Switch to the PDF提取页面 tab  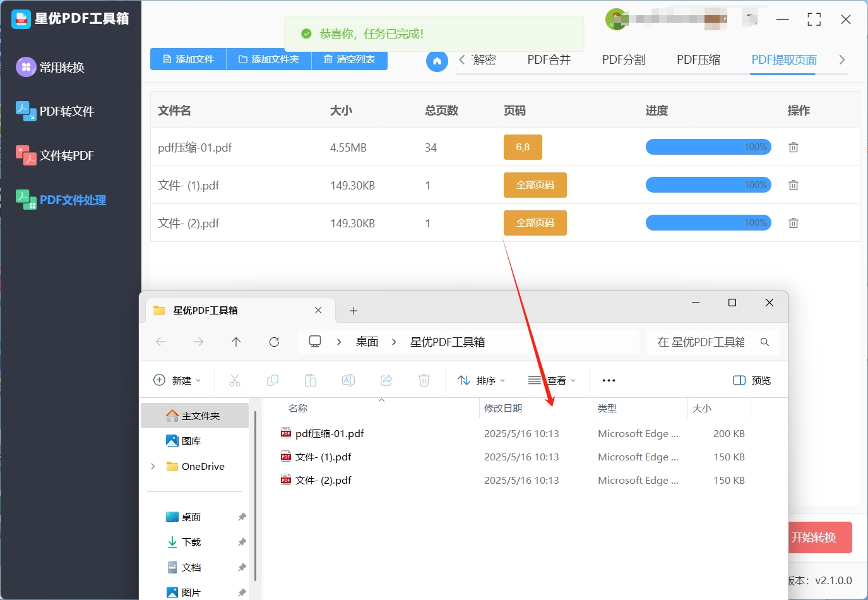pyautogui.click(x=784, y=59)
